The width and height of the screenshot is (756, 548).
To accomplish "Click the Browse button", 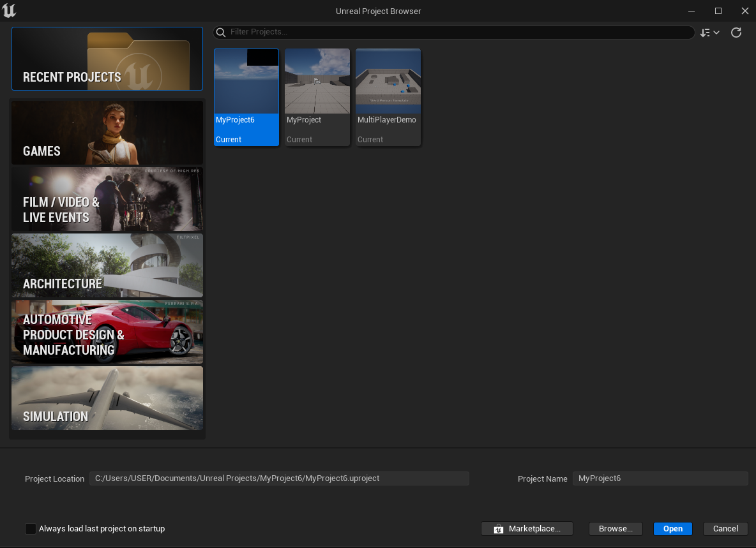I will 615,528.
